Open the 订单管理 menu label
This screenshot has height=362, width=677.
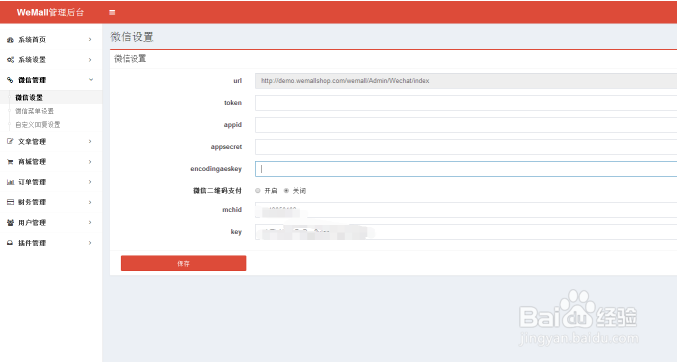pos(32,182)
